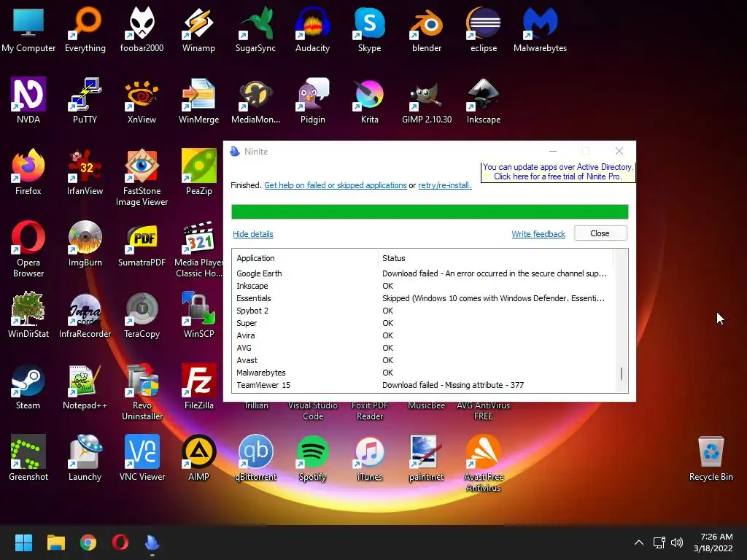Select the WinDirStat desktop icon
Screen dimensions: 747x560
click(x=28, y=315)
